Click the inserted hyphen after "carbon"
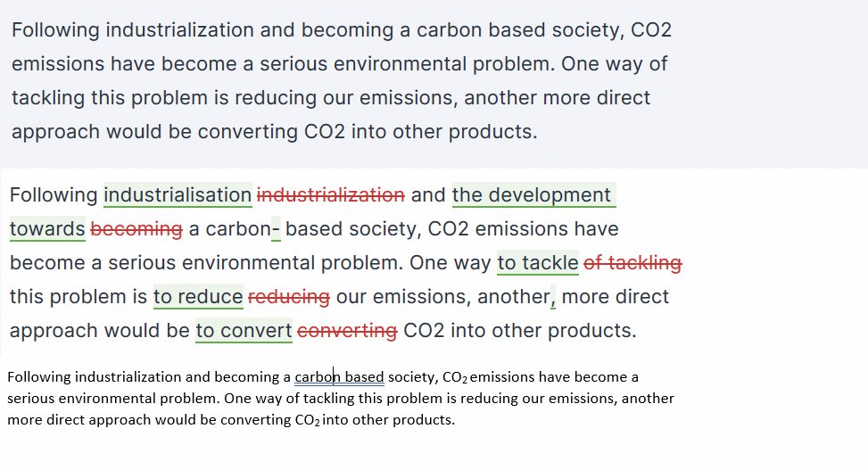The width and height of the screenshot is (868, 470). coord(276,229)
